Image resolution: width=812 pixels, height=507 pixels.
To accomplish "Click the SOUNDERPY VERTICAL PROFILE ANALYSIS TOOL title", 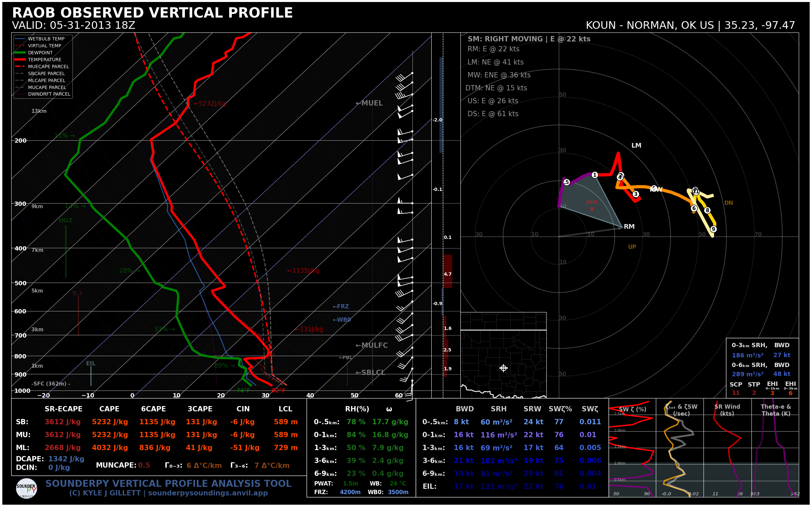I will [x=169, y=484].
